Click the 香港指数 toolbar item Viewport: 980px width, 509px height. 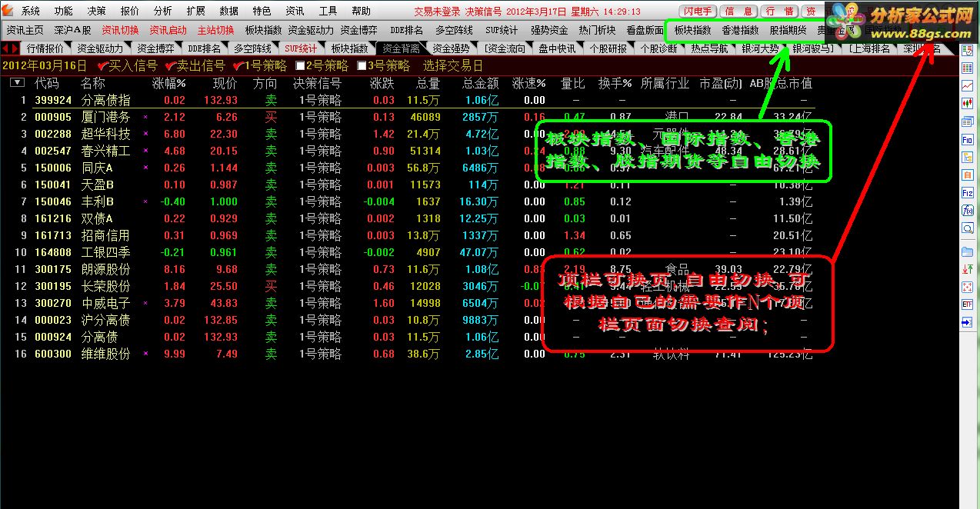tap(740, 30)
